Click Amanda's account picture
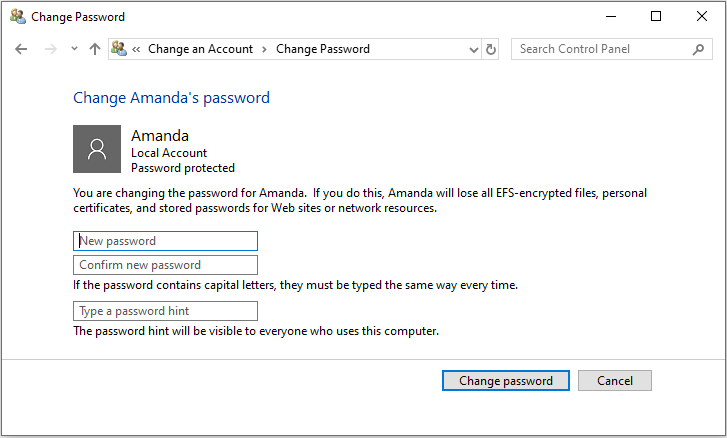The width and height of the screenshot is (727, 438). [97, 149]
